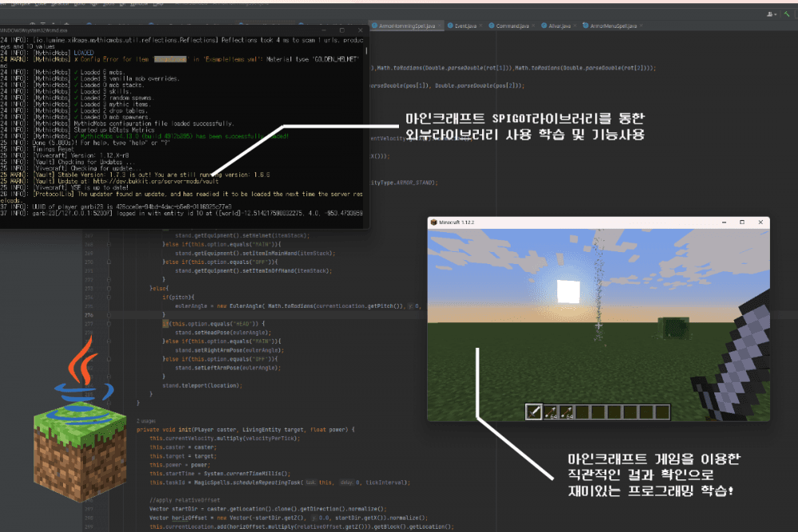Close the ArmorMenuSpell.java tab

coord(642,26)
